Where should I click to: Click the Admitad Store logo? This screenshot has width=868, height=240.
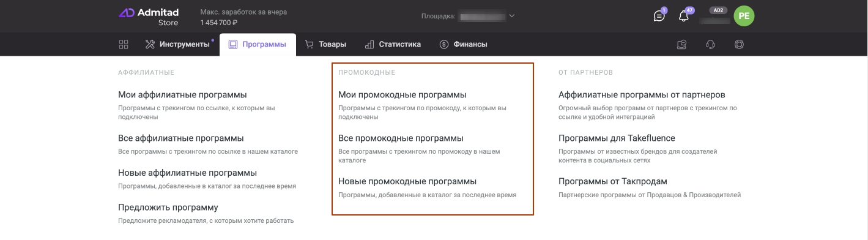coord(149,17)
